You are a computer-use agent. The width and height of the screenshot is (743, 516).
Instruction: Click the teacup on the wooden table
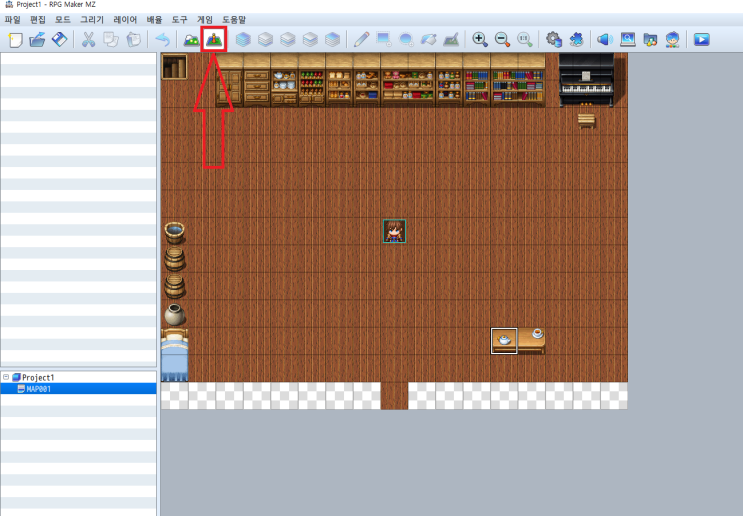click(537, 333)
